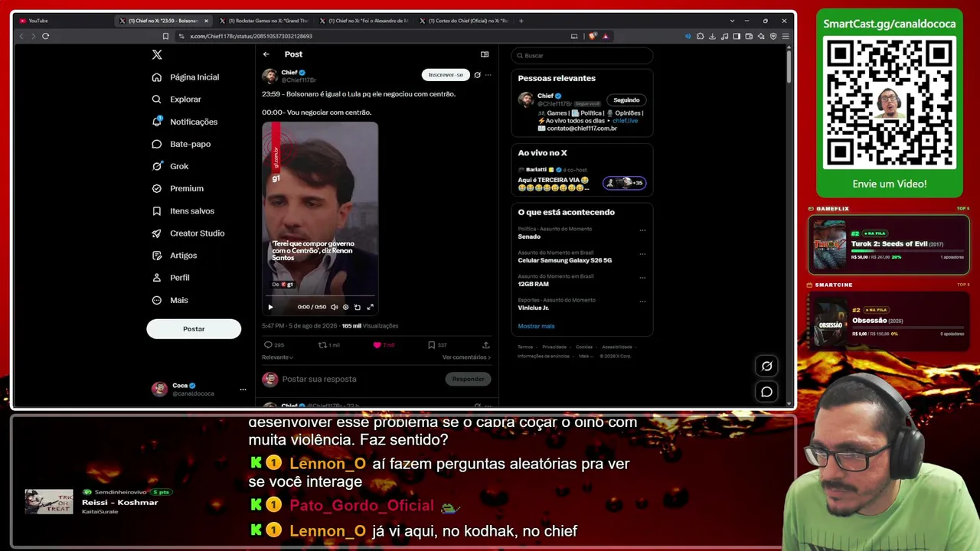Screen dimensions: 980x551
Task: Join the live space with +35 listeners
Action: (x=625, y=183)
